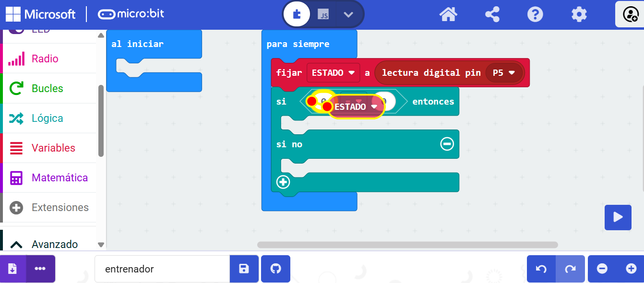644x283 pixels.
Task: Remove the 'si no' branch with minus
Action: pos(447,144)
